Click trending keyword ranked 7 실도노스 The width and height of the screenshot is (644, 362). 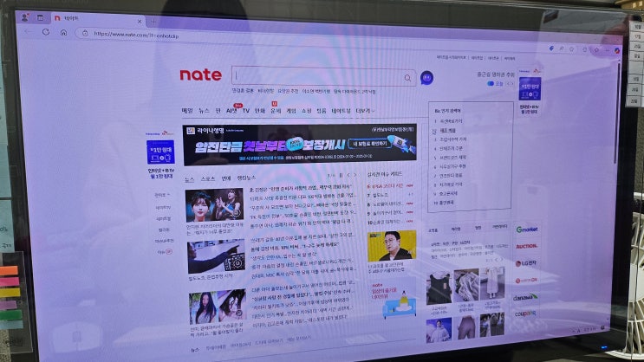pyautogui.click(x=381, y=196)
